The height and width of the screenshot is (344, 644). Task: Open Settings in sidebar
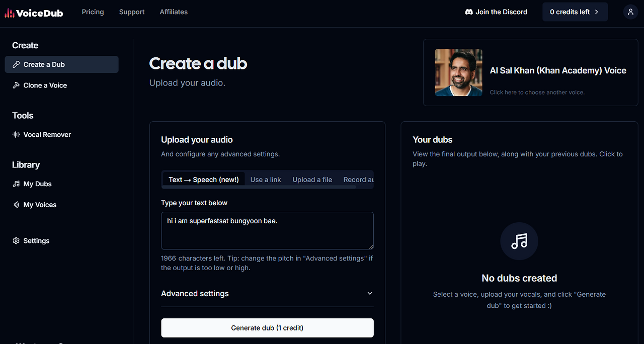62,241
